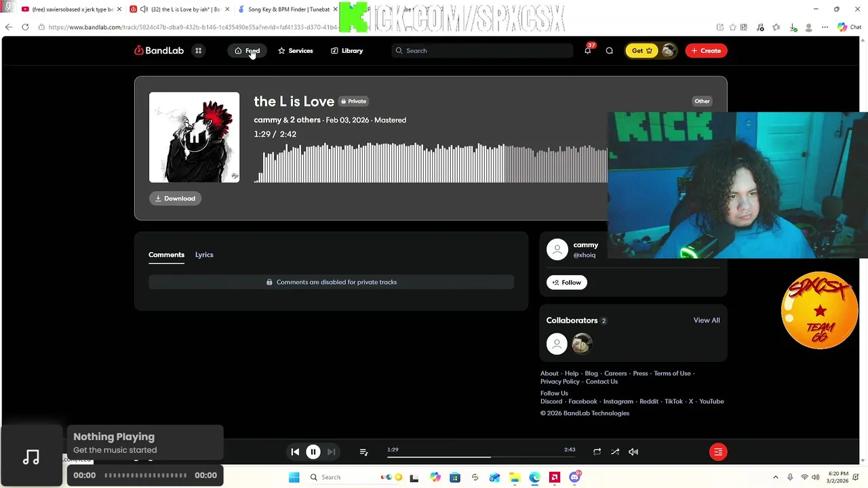Open Microsoft Store from the taskbar
This screenshot has width=868, height=488.
pos(455,477)
